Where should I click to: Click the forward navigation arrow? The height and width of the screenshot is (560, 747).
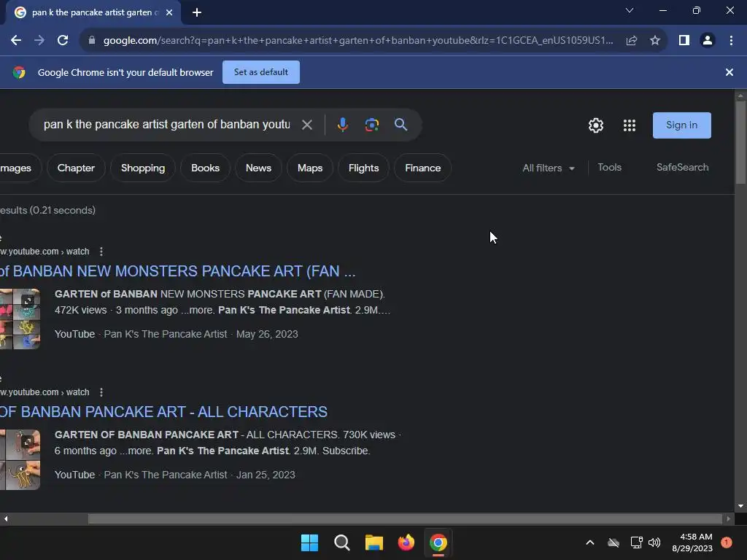tap(39, 41)
